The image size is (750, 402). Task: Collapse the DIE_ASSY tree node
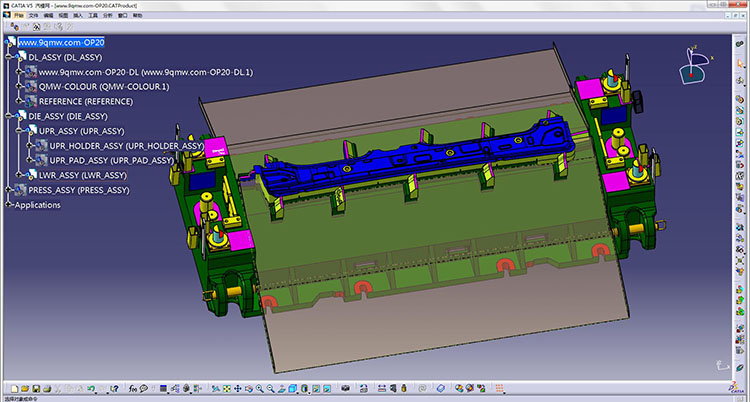click(x=8, y=116)
